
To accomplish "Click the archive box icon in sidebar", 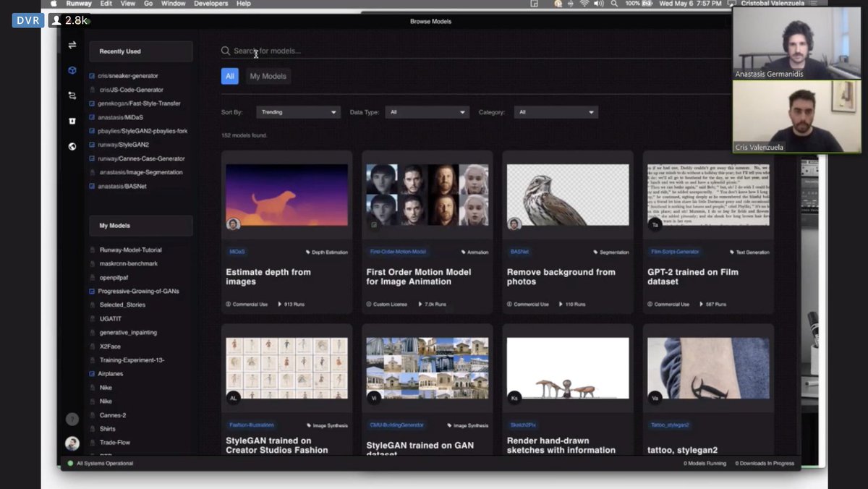I will click(x=72, y=121).
